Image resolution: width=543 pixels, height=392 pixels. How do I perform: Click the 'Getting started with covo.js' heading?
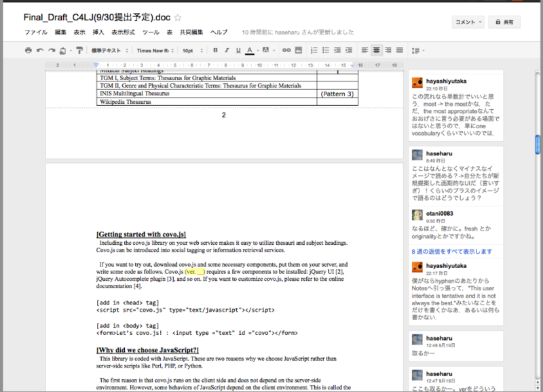pyautogui.click(x=141, y=234)
